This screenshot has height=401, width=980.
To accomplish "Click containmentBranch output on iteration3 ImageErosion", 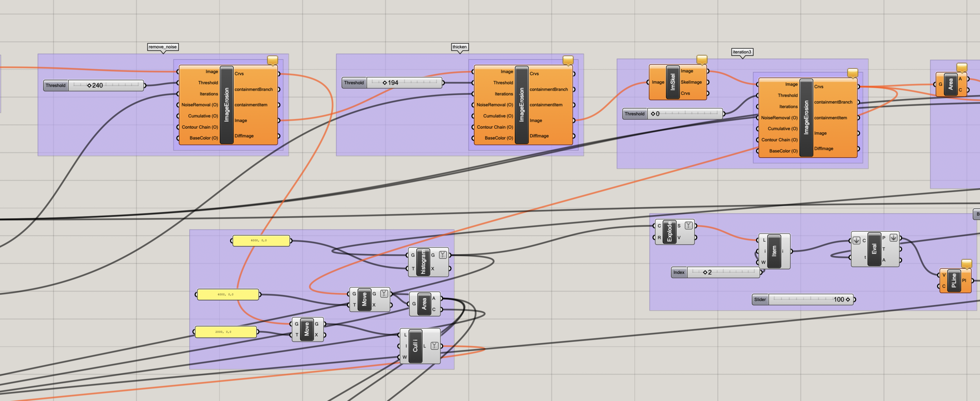I will 833,102.
